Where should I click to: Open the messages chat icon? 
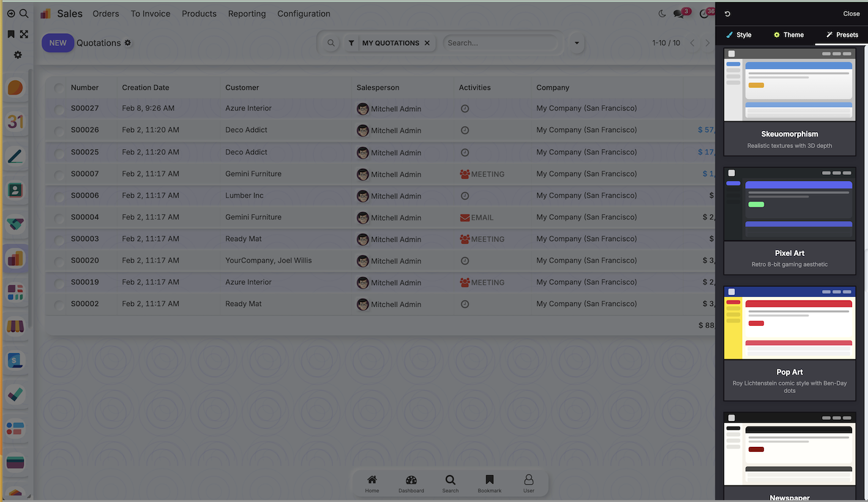tap(678, 13)
